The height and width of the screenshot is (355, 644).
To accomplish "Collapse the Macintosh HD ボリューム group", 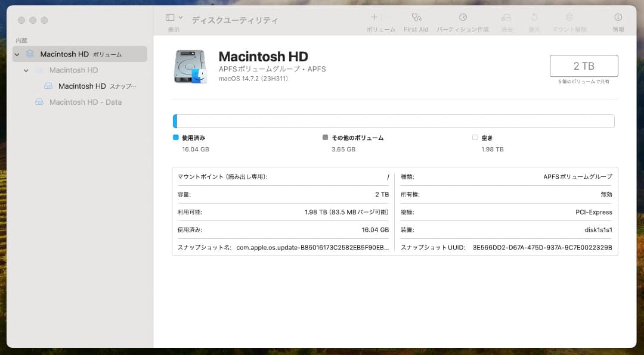I will click(17, 54).
